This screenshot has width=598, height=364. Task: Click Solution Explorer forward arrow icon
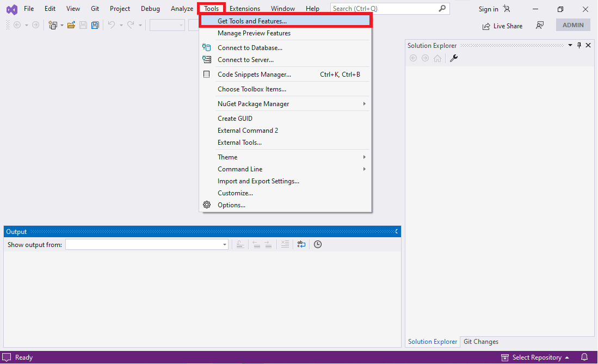425,58
